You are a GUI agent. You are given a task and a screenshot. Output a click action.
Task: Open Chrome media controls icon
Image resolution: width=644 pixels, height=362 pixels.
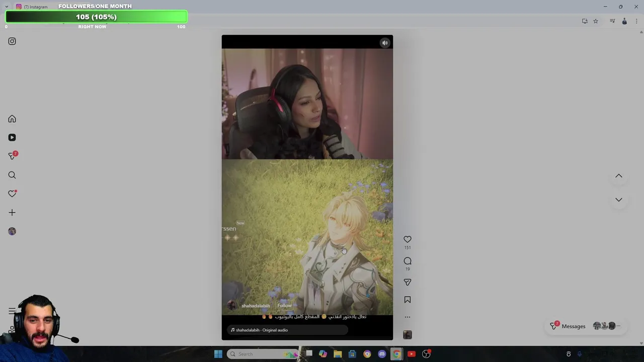point(612,21)
